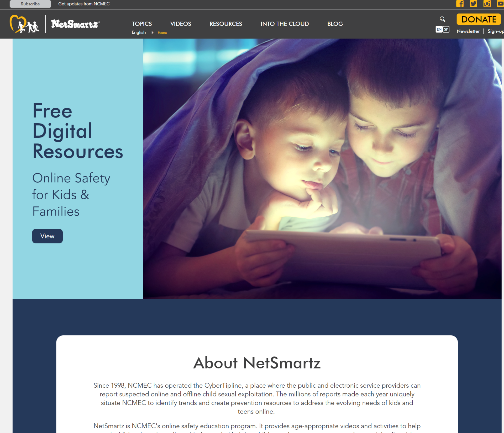Image resolution: width=504 pixels, height=433 pixels.
Task: Click the breadcrumb arrow next to English
Action: [152, 33]
